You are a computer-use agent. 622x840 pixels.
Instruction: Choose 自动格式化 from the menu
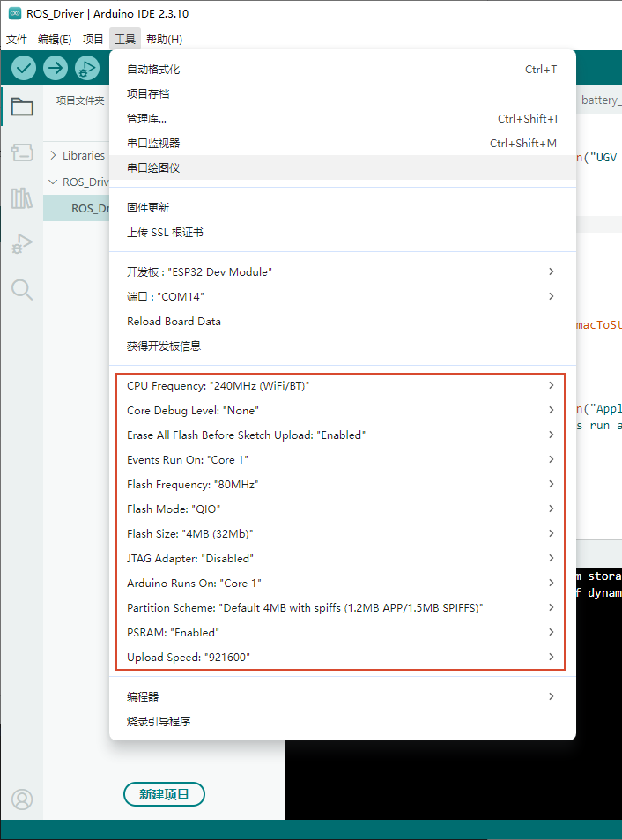(x=343, y=69)
